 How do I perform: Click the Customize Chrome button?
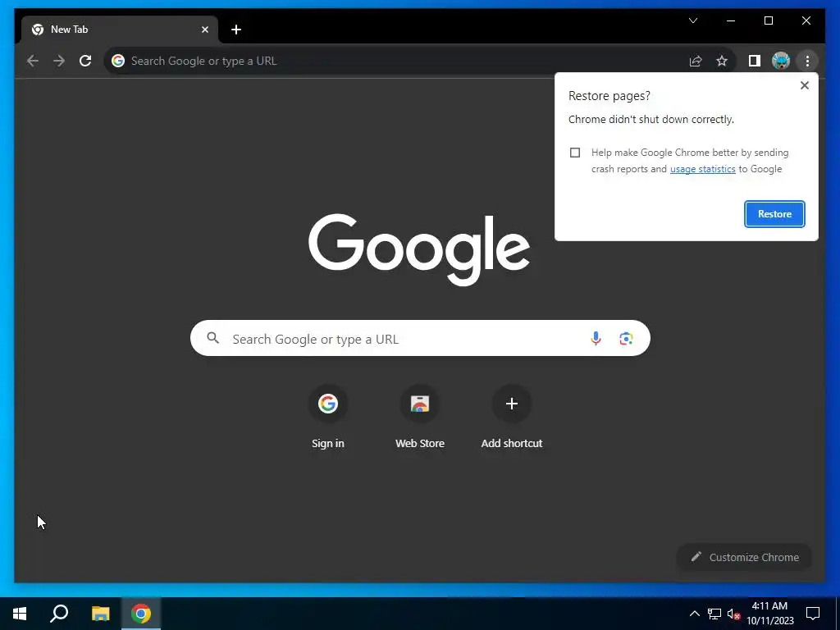(744, 557)
